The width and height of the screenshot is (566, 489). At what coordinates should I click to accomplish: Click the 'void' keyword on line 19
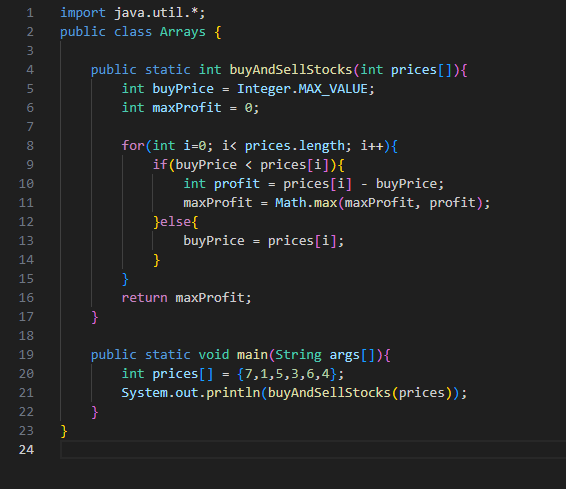[x=214, y=355]
